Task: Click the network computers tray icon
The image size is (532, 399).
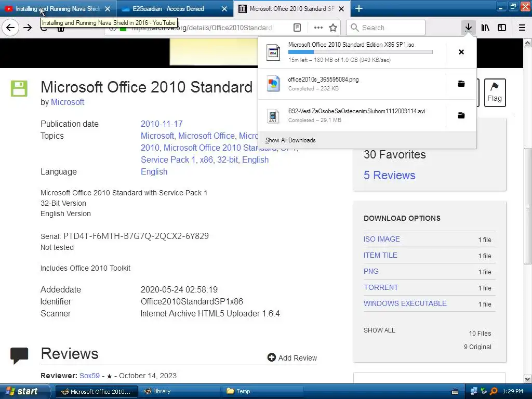Action: pyautogui.click(x=474, y=391)
